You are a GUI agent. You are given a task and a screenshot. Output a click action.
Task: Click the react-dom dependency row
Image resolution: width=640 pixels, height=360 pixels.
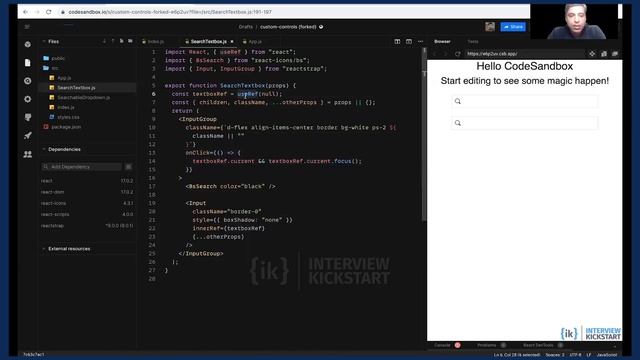click(x=87, y=192)
